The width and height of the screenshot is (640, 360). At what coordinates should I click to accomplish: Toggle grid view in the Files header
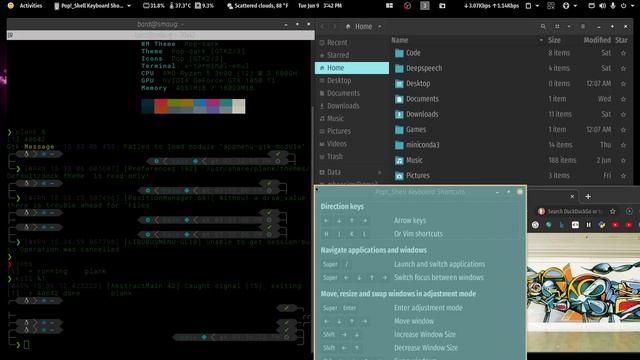[x=557, y=27]
